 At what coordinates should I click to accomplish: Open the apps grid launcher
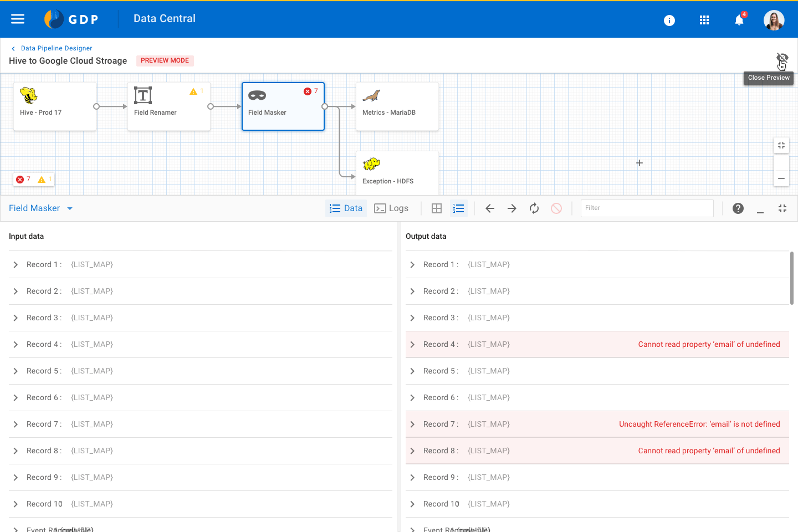click(x=704, y=21)
